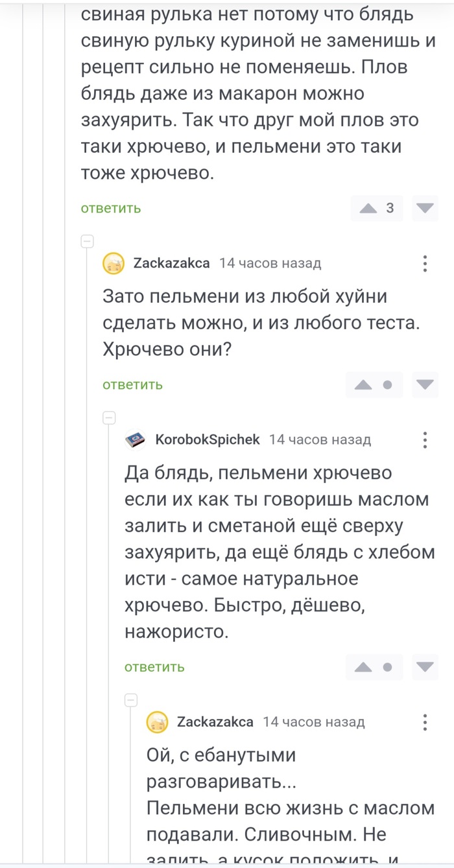Reply to KorobokSpichek's "нажористо" comment

pos(154,666)
